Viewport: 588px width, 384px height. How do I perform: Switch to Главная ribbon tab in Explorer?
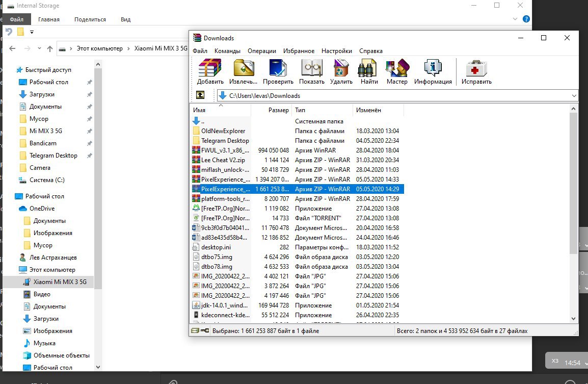click(x=49, y=19)
